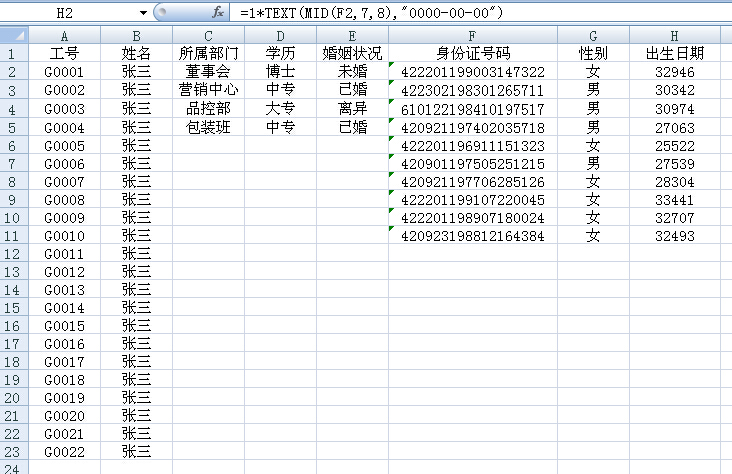Image resolution: width=732 pixels, height=474 pixels.
Task: Click birth date value 32946
Action: (x=675, y=72)
